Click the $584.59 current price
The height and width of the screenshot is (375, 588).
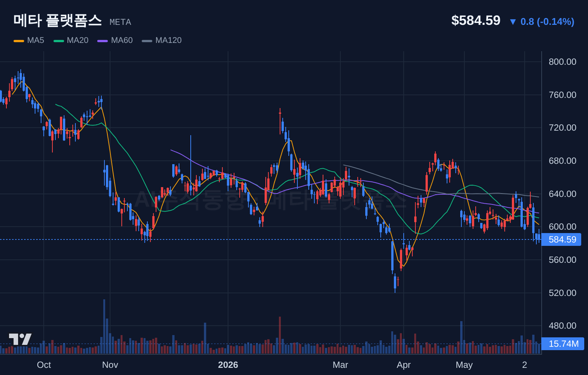coord(476,20)
